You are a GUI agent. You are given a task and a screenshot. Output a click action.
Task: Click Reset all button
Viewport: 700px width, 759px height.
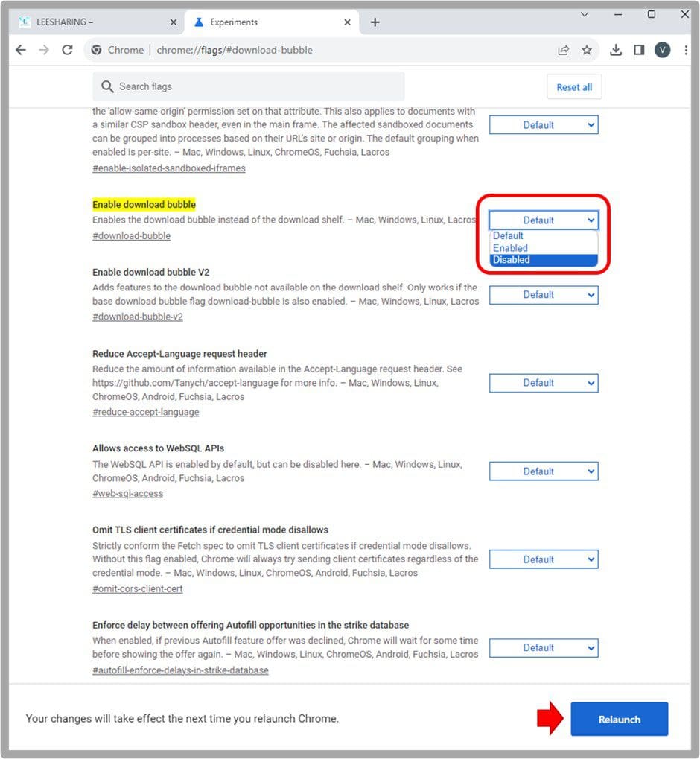coord(574,87)
